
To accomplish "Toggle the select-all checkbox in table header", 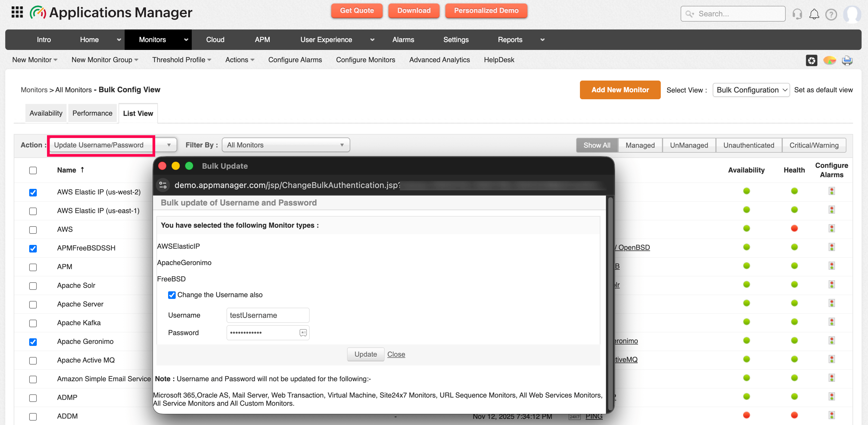I will (x=33, y=170).
